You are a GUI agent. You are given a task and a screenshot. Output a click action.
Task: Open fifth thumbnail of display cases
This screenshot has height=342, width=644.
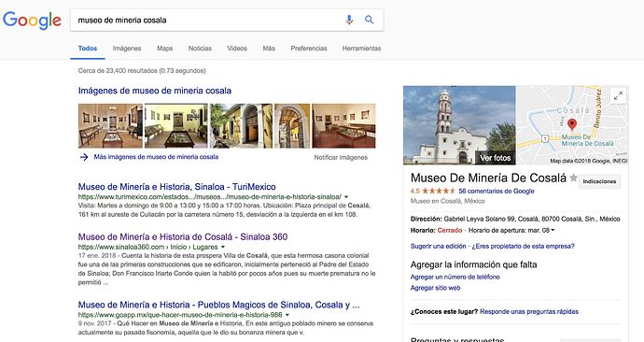point(343,126)
